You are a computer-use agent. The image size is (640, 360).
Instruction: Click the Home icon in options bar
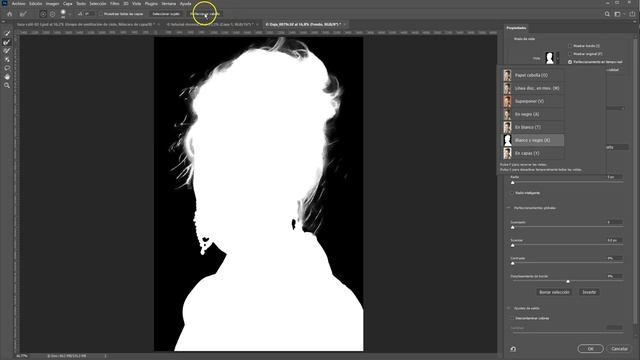10,14
